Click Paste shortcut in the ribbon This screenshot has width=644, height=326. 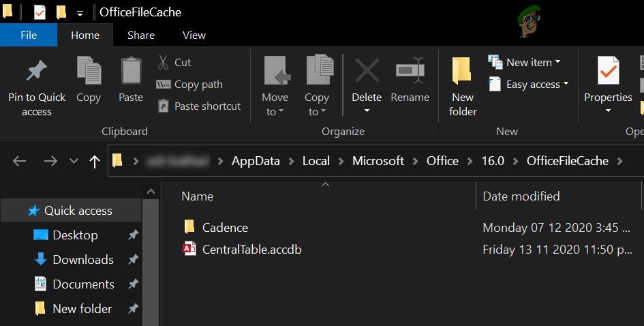tap(199, 106)
